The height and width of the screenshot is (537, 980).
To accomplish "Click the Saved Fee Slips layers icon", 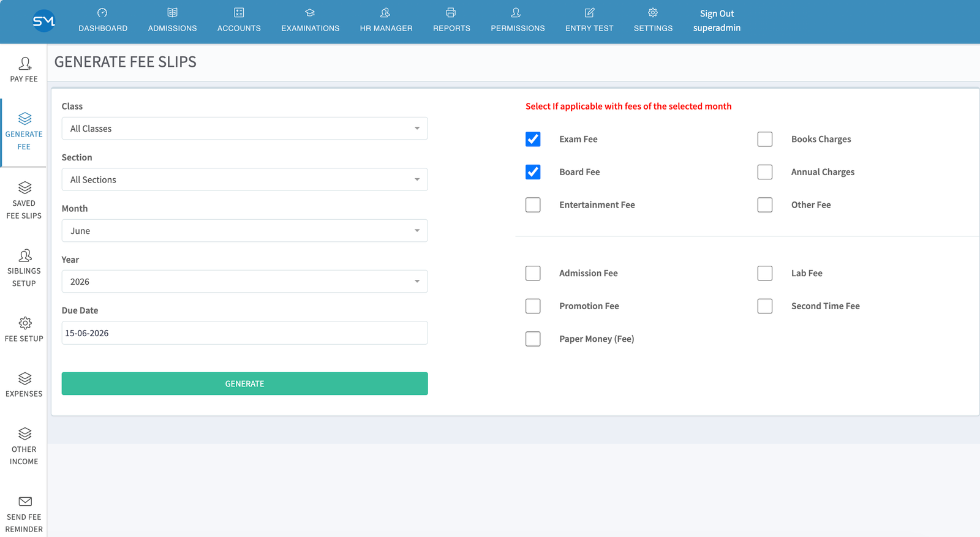I will click(25, 187).
